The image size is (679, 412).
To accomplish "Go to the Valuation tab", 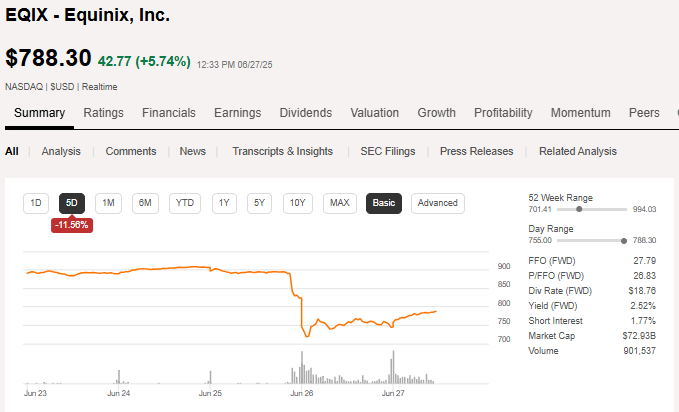I will point(375,113).
